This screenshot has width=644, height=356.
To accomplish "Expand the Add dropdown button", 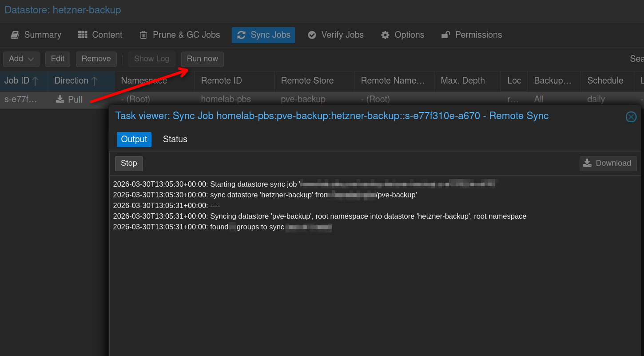I will [21, 59].
